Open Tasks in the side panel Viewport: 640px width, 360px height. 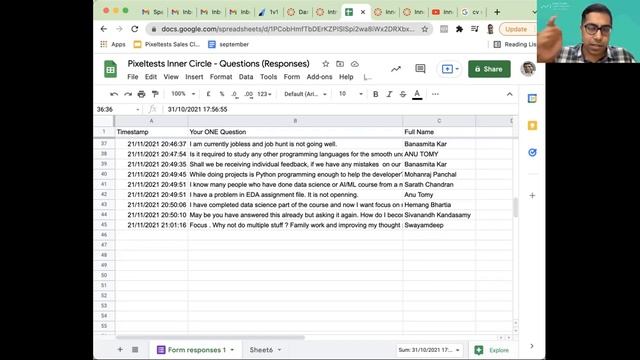pos(532,152)
